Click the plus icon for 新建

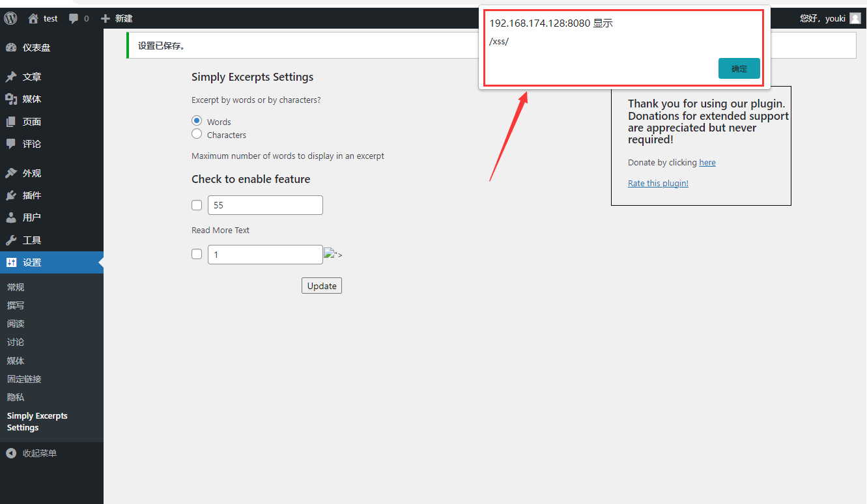pyautogui.click(x=106, y=18)
